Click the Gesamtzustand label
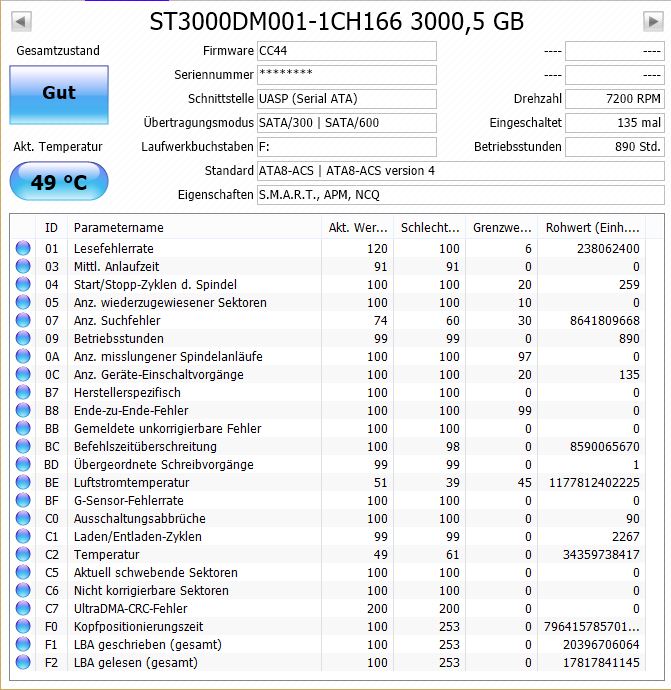 pos(58,51)
